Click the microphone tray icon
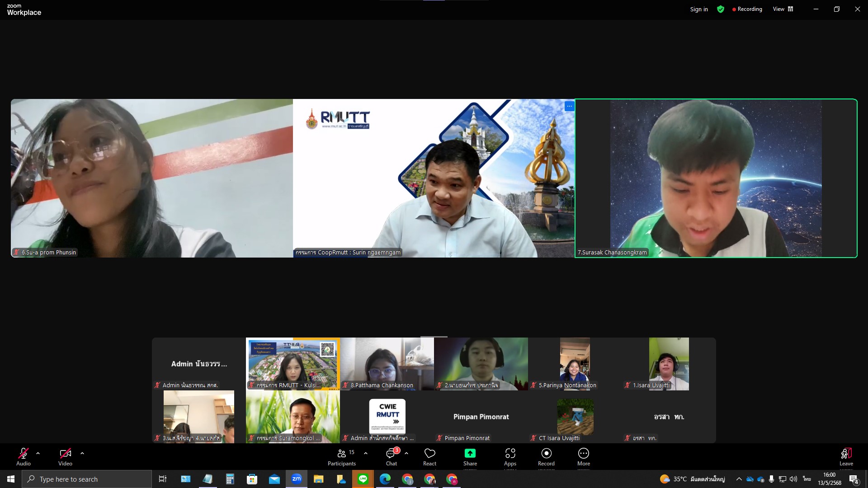Screen dimensions: 868x488 click(772, 479)
